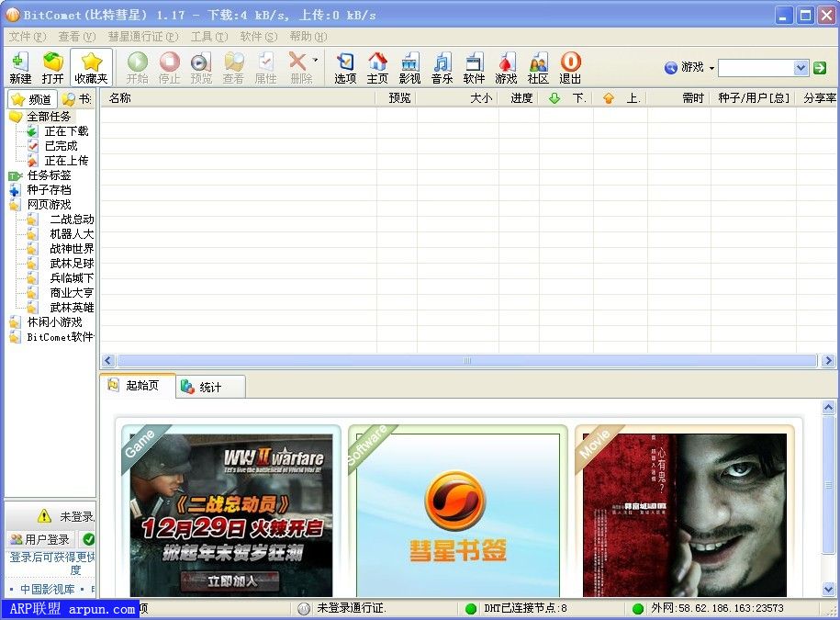This screenshot has height=620, width=840.
Task: Open 机器人大战 under 网页游戏
Action: pos(72,234)
